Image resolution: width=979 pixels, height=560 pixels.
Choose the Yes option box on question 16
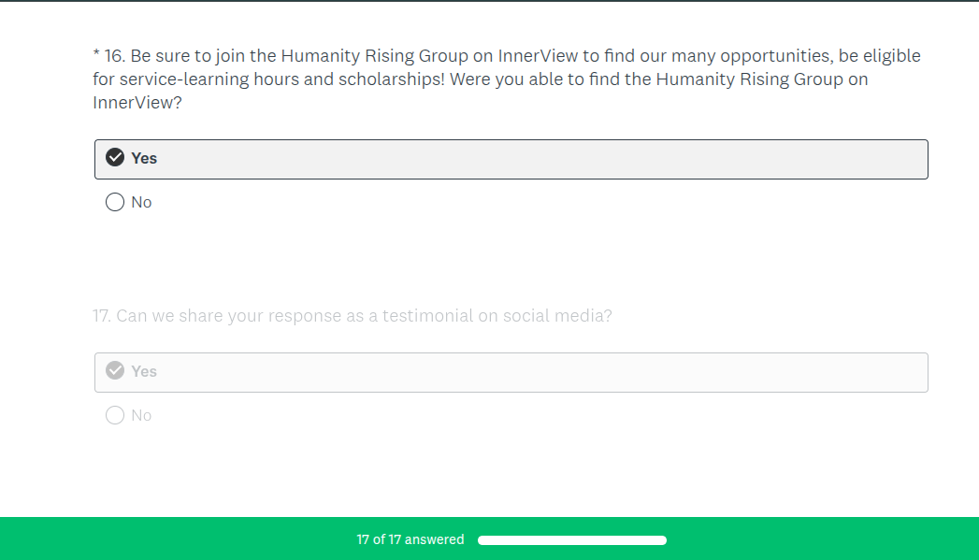(x=511, y=159)
